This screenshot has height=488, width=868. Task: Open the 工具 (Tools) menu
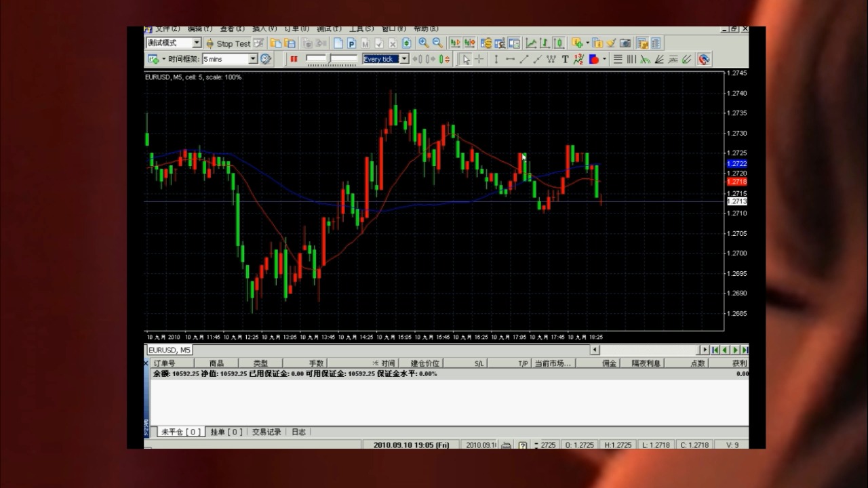[361, 29]
